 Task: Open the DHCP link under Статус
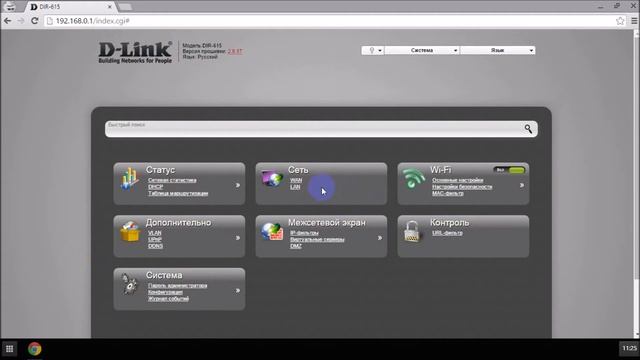pos(156,187)
